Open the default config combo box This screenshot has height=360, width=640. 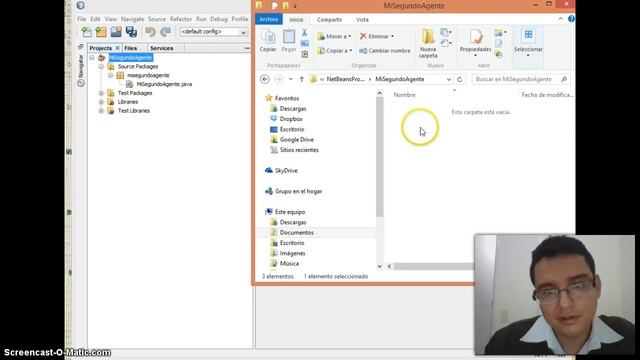(x=214, y=32)
